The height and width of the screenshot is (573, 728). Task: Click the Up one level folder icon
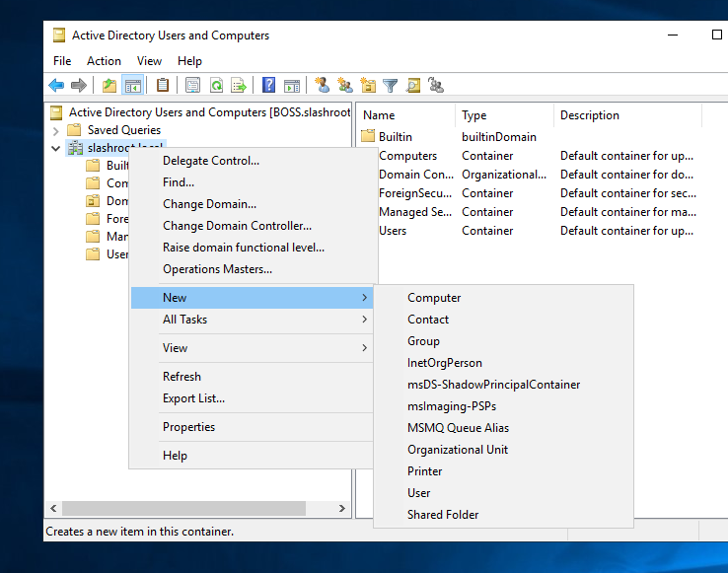[109, 86]
